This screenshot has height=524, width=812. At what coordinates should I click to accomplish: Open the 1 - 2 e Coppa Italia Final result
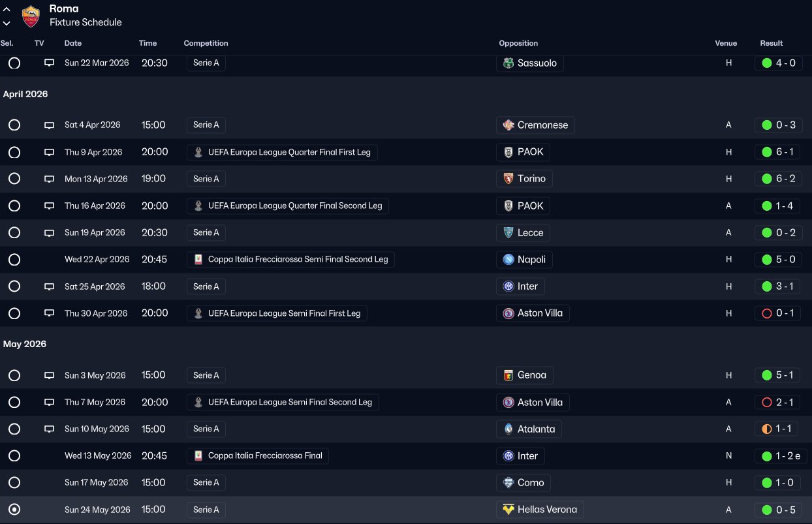coord(788,456)
